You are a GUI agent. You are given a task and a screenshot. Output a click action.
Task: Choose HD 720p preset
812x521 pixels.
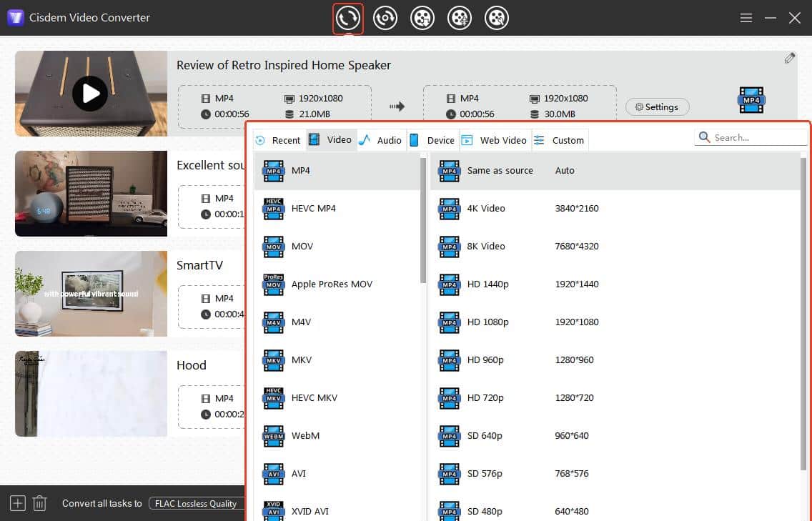click(615, 398)
